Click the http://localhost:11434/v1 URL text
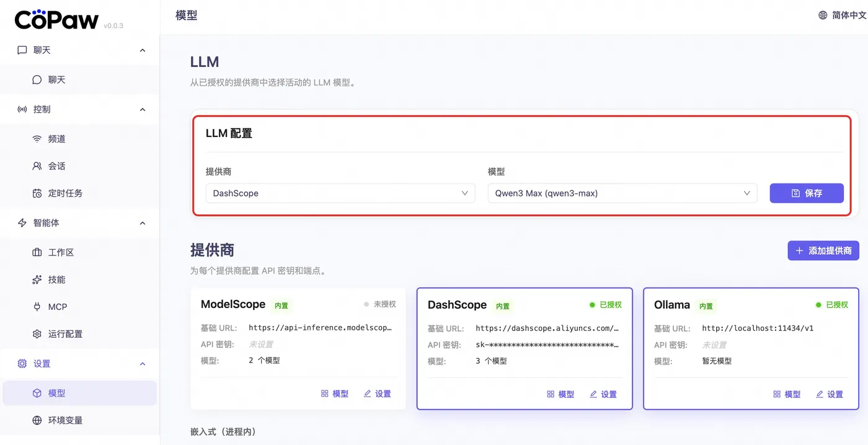This screenshot has height=445, width=868. pyautogui.click(x=758, y=328)
